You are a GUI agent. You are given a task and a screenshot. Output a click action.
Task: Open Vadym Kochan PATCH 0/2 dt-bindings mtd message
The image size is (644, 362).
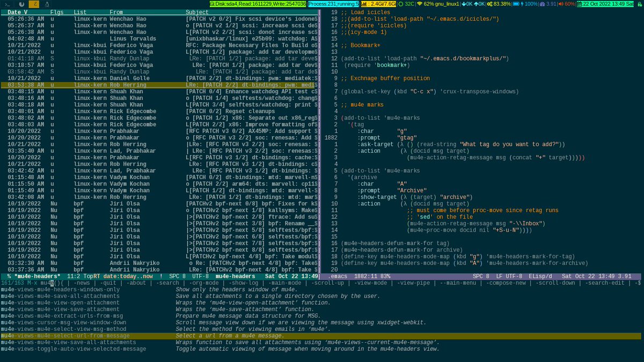(160, 178)
